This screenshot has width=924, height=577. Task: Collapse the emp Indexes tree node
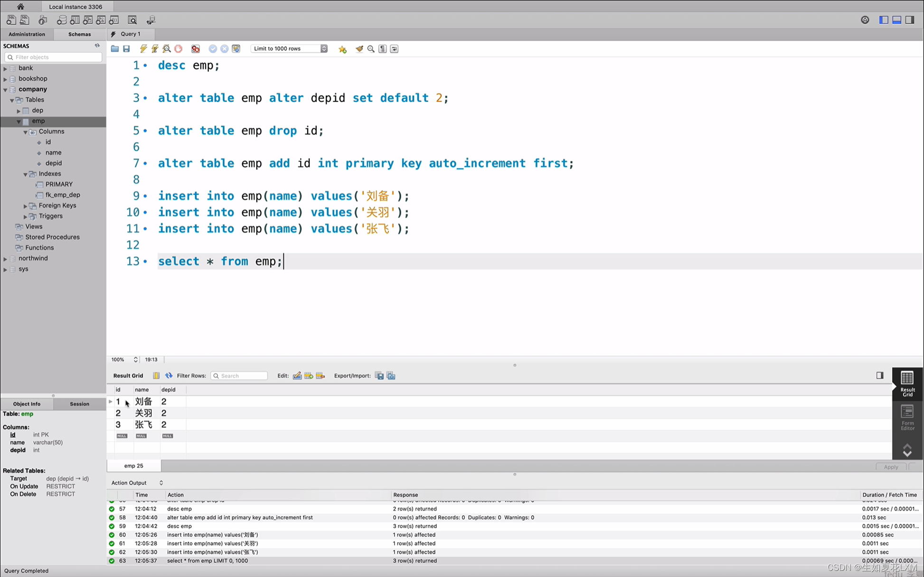(25, 174)
